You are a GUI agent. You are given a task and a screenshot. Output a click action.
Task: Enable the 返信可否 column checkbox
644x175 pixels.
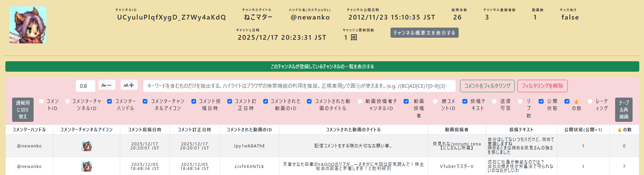(494, 101)
